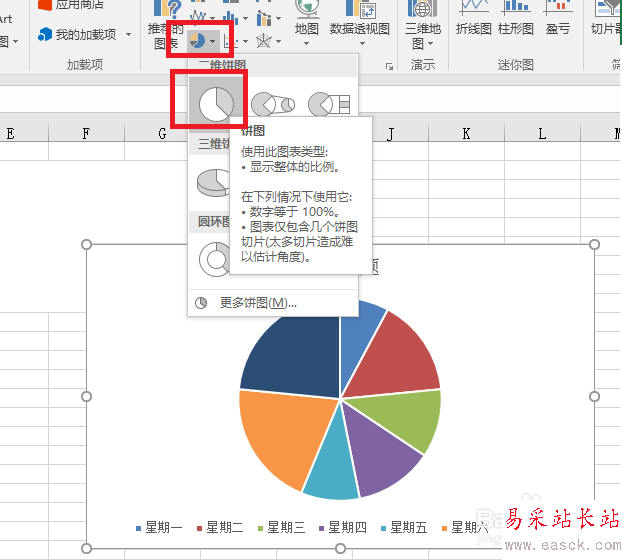
Task: Insert a Line sparkline (折线图)
Action: pyautogui.click(x=474, y=18)
